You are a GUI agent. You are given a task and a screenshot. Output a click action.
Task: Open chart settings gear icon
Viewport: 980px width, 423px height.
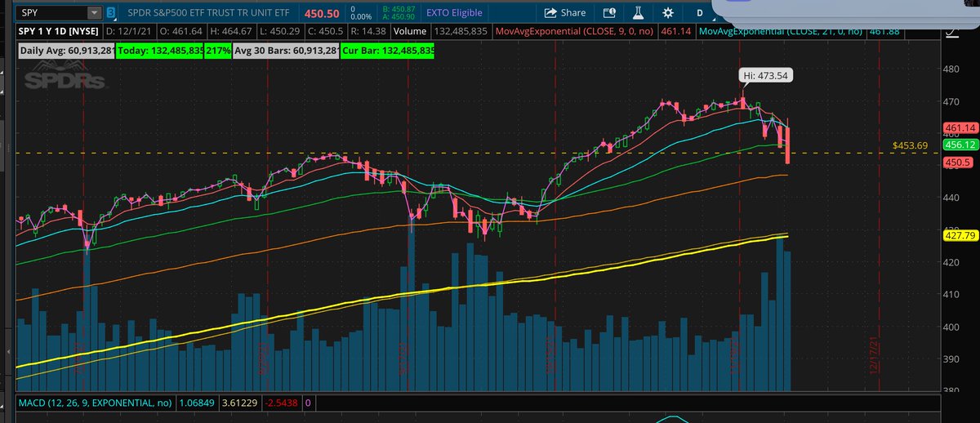click(x=668, y=12)
